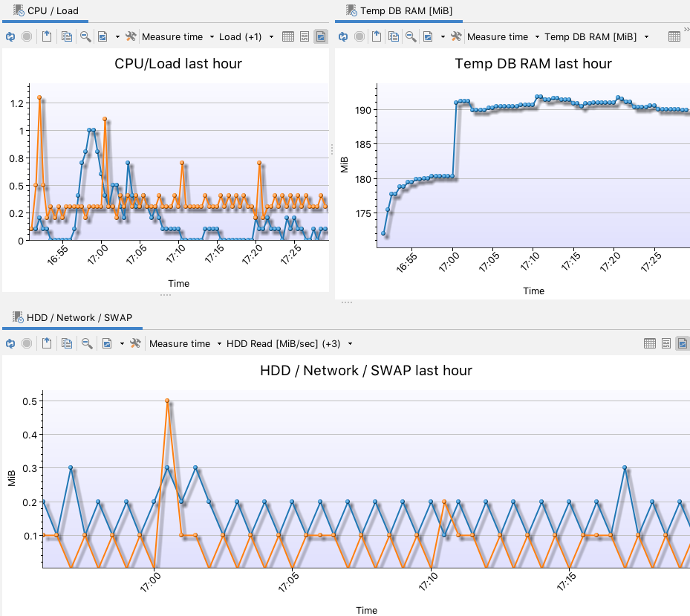Switch CPU / Load panel to text view

tap(305, 36)
